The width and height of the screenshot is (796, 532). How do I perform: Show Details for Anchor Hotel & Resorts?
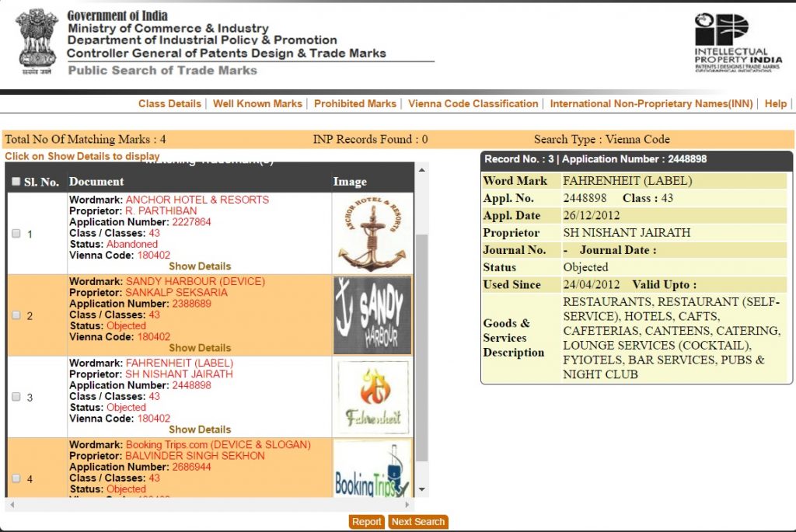[x=200, y=266]
